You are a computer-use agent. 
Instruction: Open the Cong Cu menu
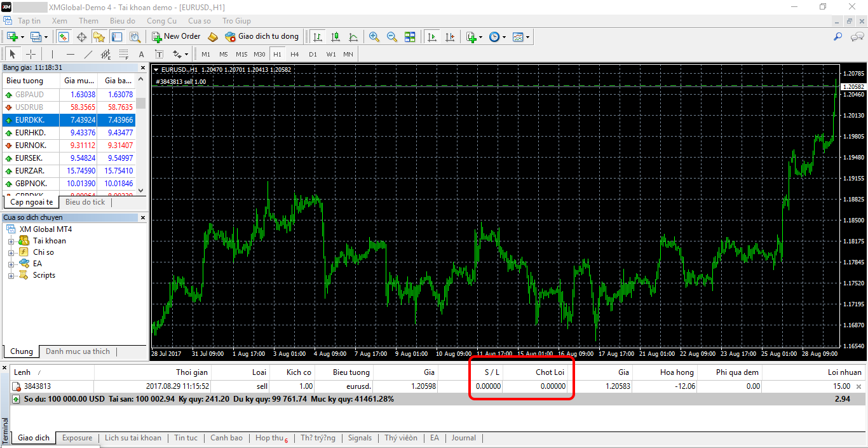162,21
